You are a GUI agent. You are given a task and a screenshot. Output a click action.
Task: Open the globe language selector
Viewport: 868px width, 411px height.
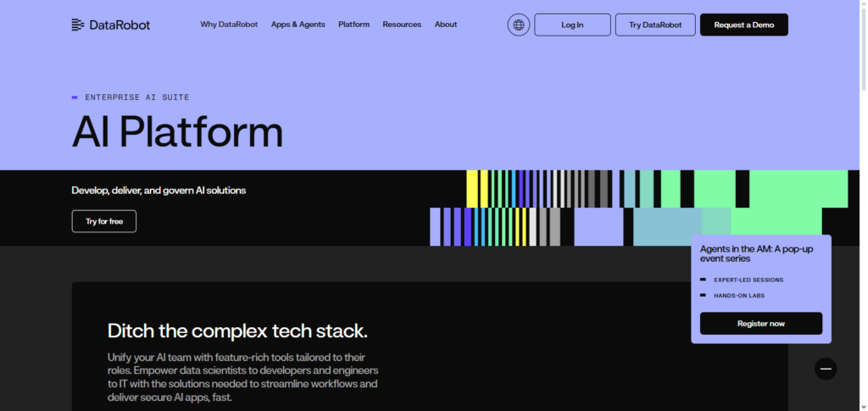point(519,25)
